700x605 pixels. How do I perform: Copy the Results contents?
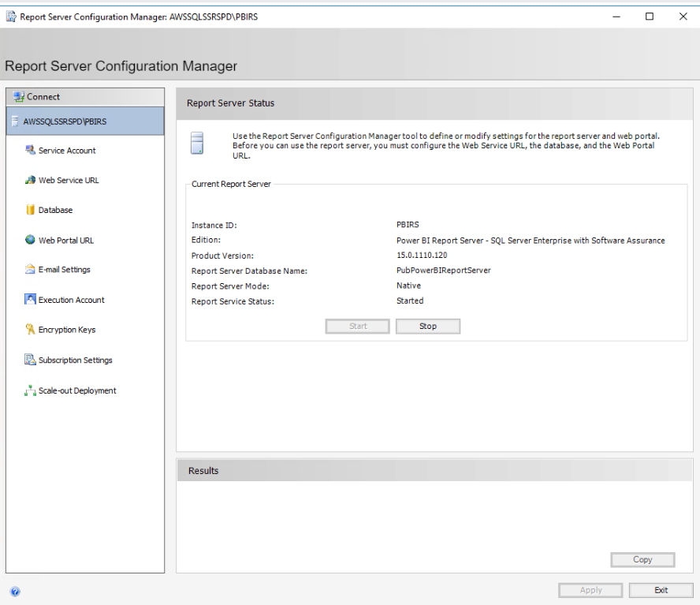click(x=642, y=559)
